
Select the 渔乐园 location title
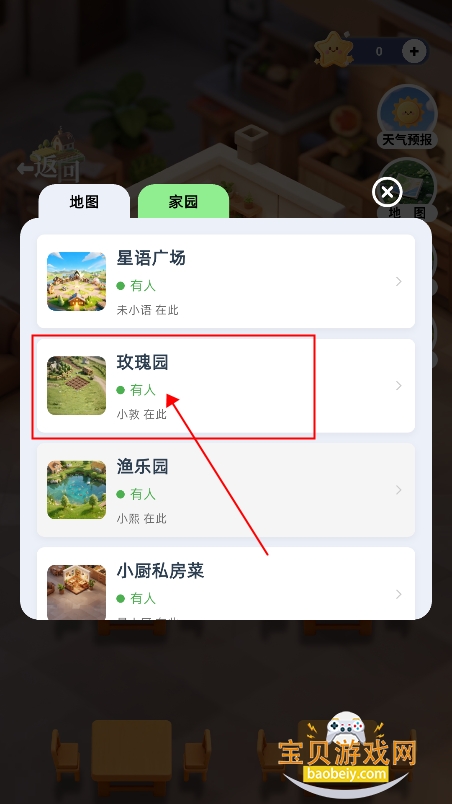point(142,467)
